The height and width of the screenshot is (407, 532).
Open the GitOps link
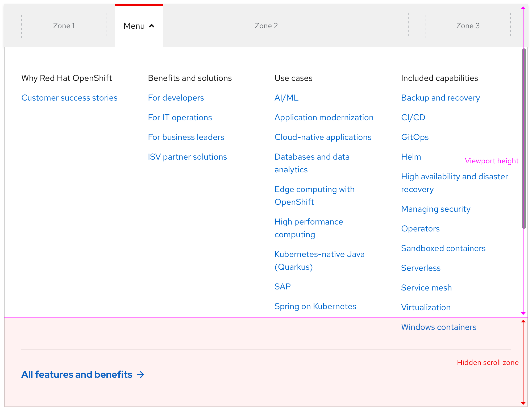click(x=415, y=137)
